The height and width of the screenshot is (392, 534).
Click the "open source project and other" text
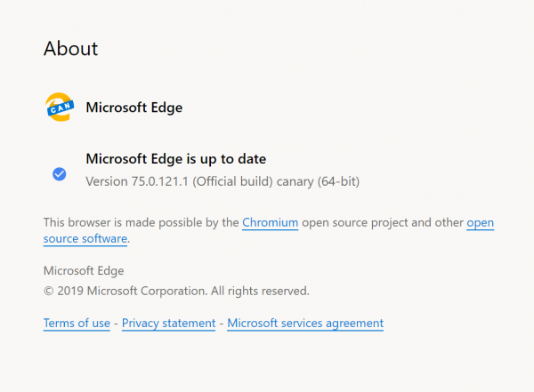[383, 222]
